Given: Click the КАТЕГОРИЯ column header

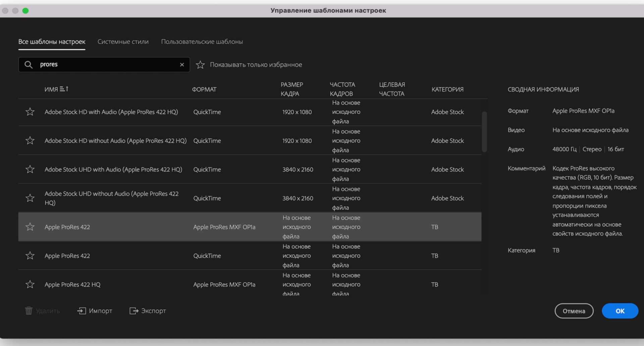Looking at the screenshot, I should [447, 89].
